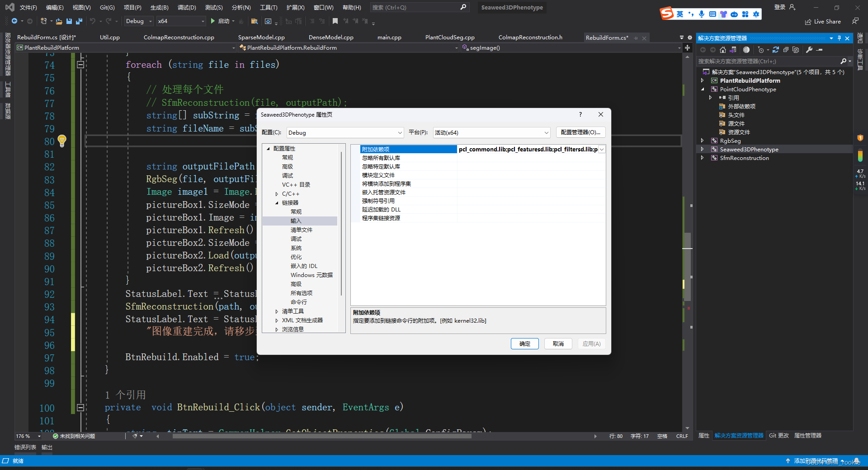The image size is (868, 470).
Task: Click the editor tab settings gear icon
Action: [690, 38]
